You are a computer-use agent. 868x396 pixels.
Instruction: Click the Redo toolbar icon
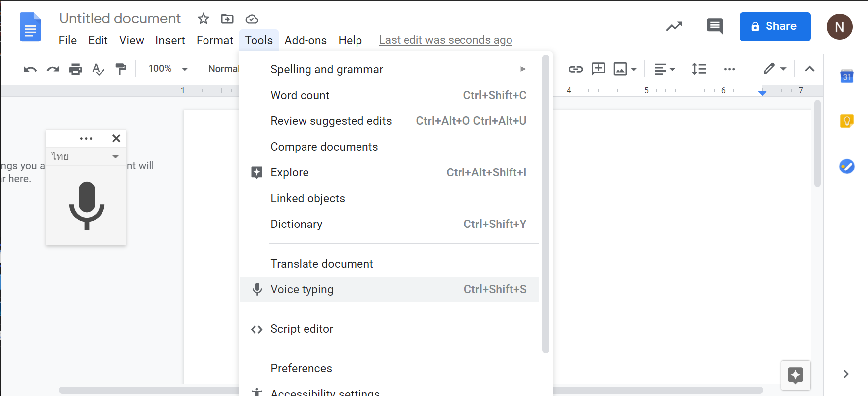[x=53, y=69]
